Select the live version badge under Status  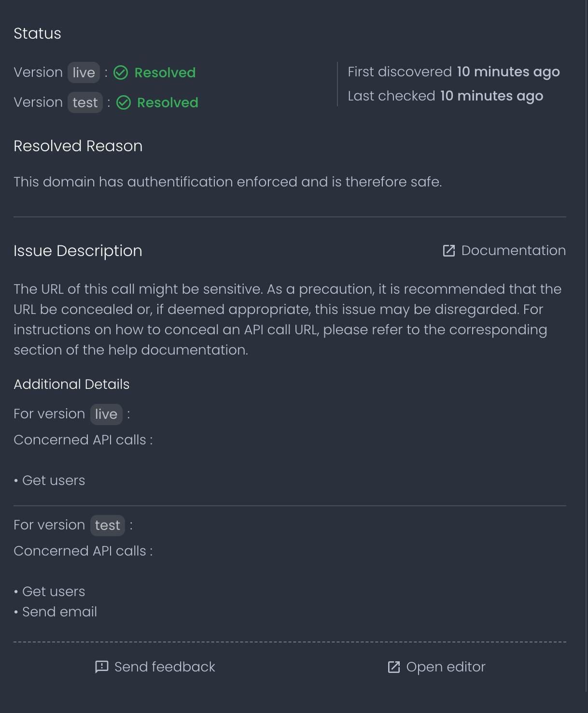pos(84,73)
